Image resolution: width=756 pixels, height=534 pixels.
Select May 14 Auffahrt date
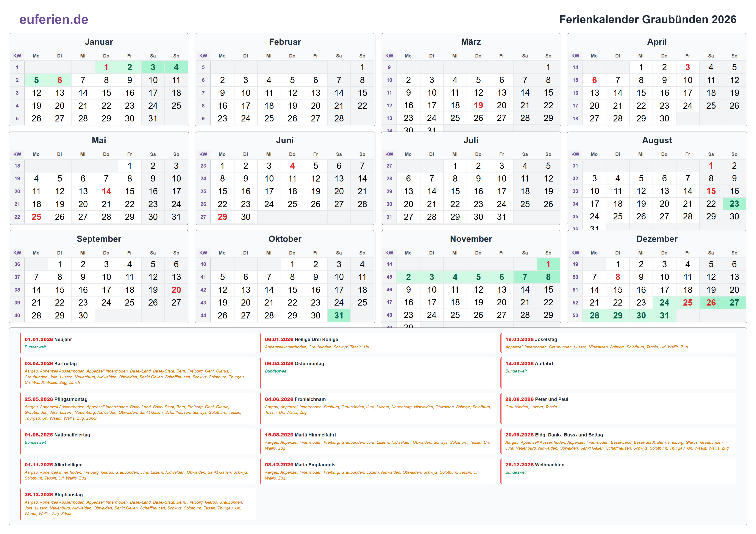(106, 191)
